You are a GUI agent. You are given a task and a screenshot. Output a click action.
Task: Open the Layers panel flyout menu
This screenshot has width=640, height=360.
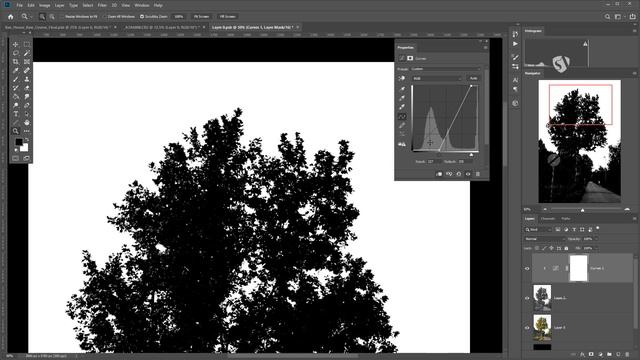(635, 219)
